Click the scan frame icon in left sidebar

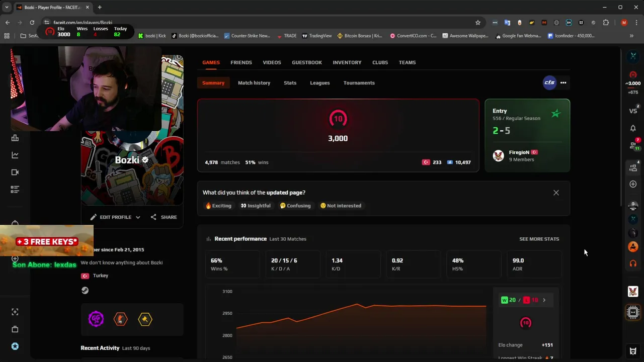pos(15,312)
